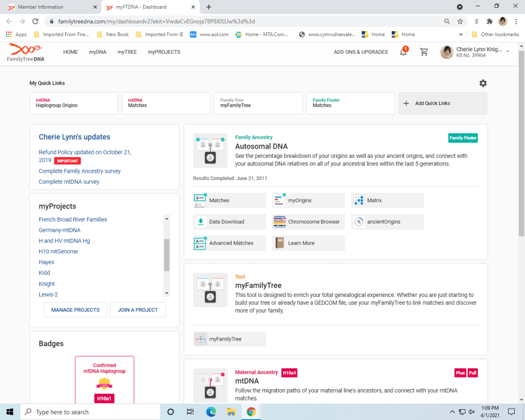The image size is (525, 420).
Task: Expand the bookmarks overflow chevron
Action: [461, 34]
